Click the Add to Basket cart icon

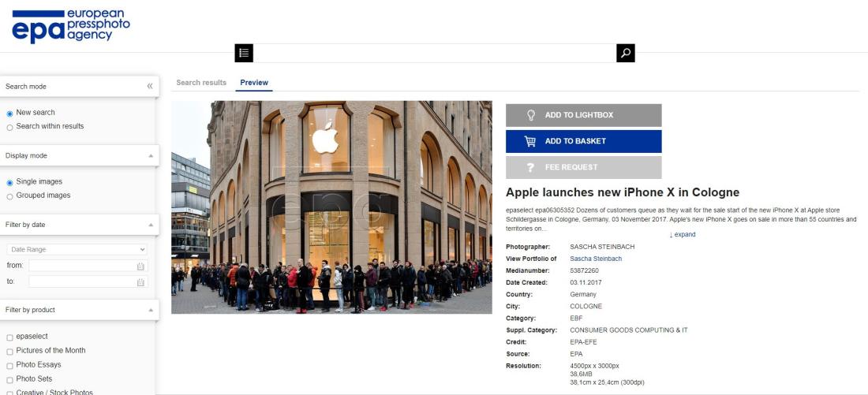[x=529, y=141]
